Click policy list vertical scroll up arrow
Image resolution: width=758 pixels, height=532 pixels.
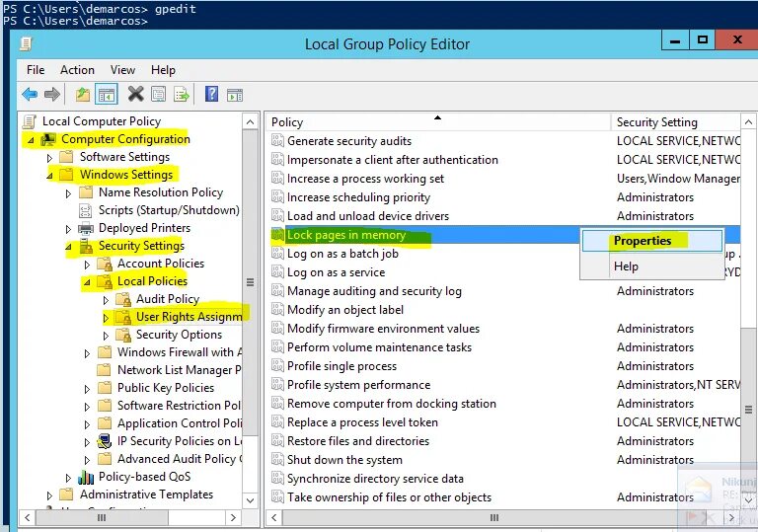point(748,121)
